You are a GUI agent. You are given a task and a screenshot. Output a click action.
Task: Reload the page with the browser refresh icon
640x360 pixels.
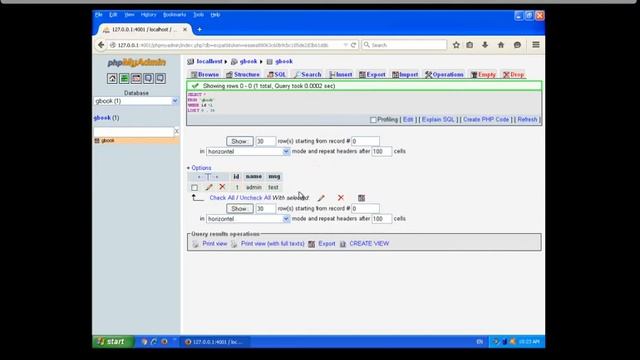(x=353, y=45)
